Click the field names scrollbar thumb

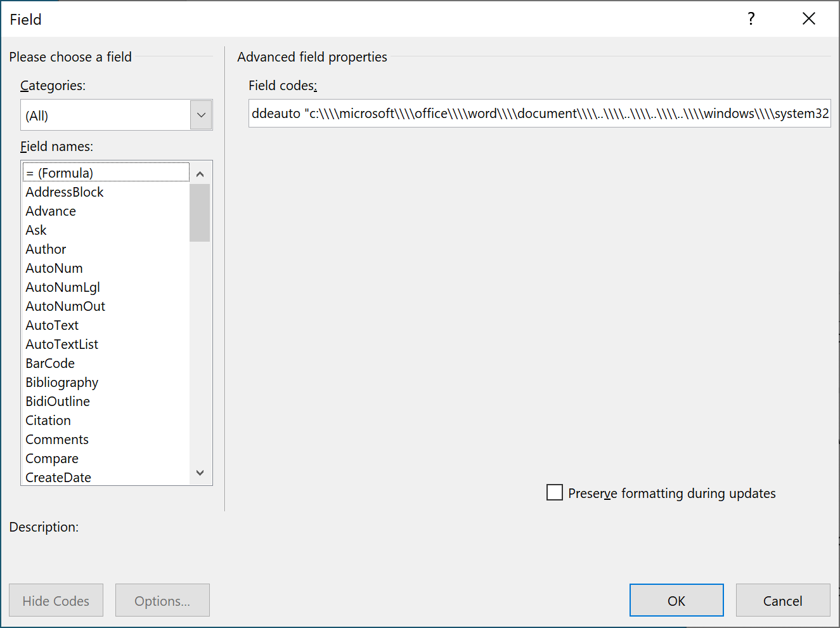pyautogui.click(x=200, y=213)
